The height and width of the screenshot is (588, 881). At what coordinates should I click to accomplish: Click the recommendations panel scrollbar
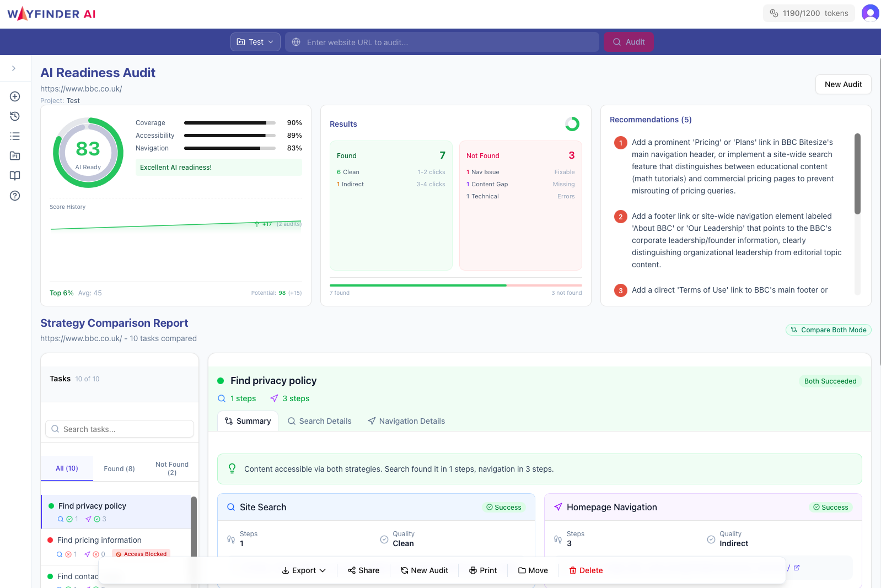tap(857, 174)
